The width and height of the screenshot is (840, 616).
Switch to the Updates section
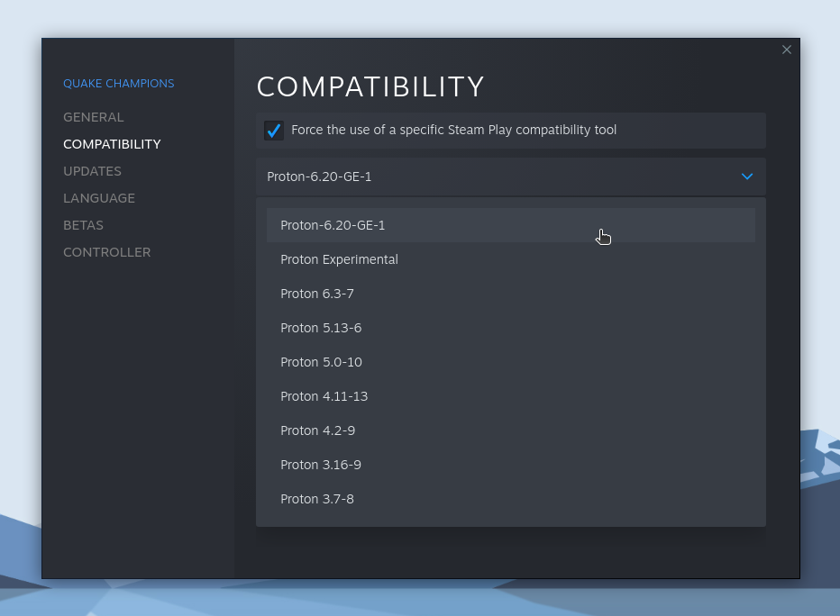point(92,171)
